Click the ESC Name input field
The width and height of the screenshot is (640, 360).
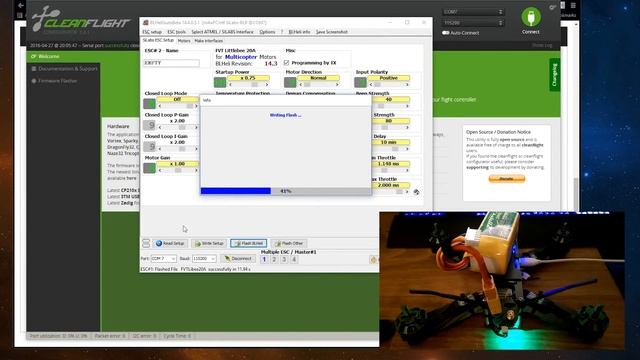[x=171, y=63]
